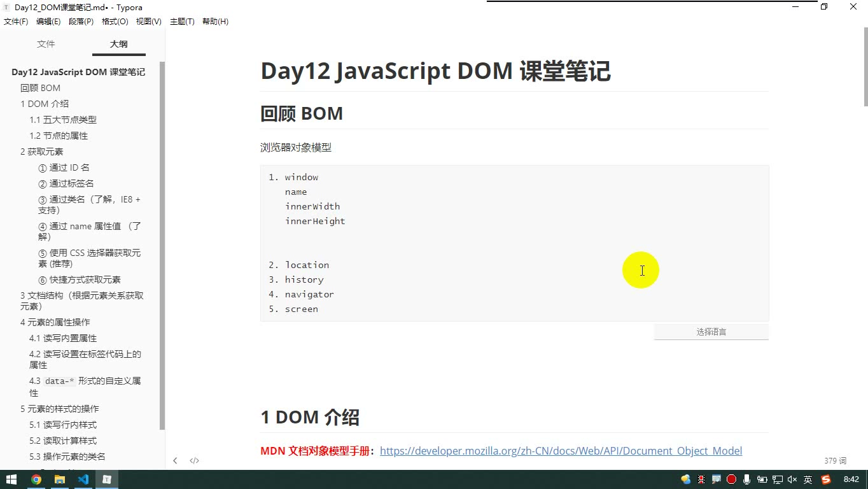Toggle source code mode icon

click(195, 460)
